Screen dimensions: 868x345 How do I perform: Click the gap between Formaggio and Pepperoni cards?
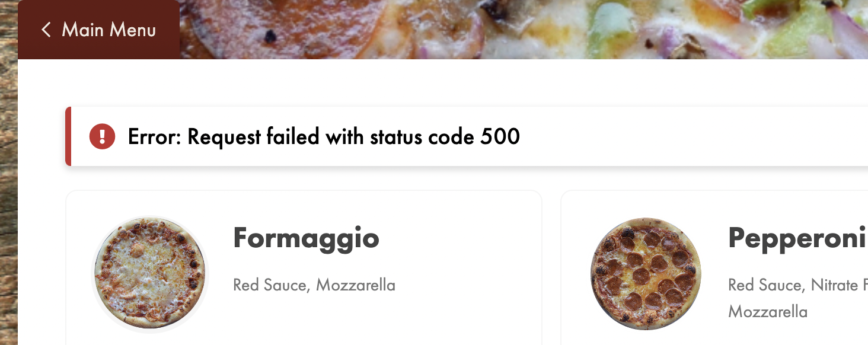[x=551, y=267]
